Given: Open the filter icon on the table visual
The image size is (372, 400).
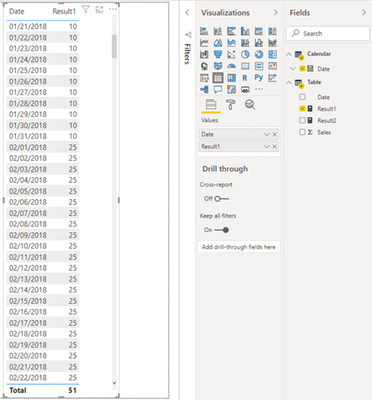Looking at the screenshot, I should tap(86, 10).
